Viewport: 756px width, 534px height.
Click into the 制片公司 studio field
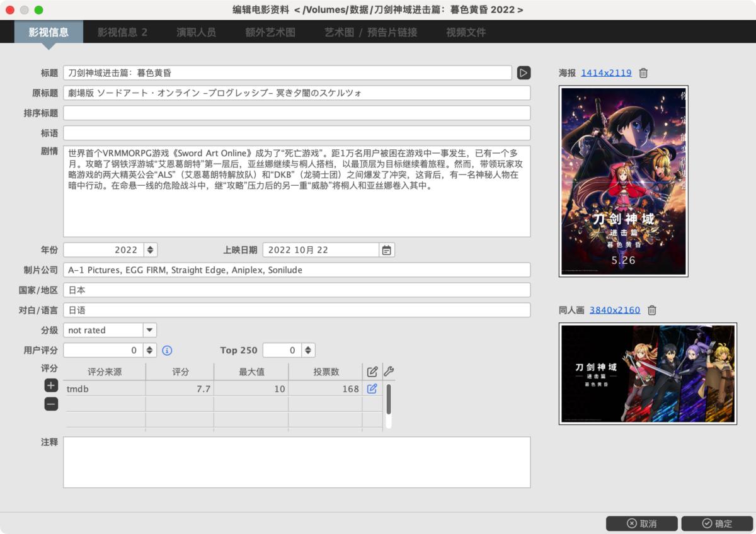point(297,270)
